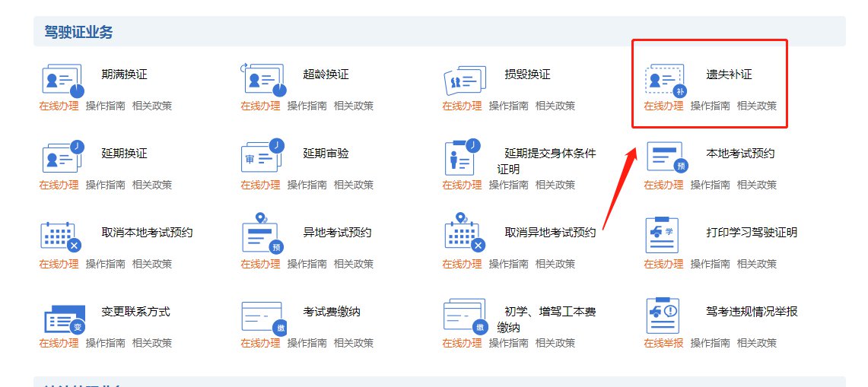The image size is (868, 387).
Task: Click the 本地考试预约 title text
Action: (740, 154)
